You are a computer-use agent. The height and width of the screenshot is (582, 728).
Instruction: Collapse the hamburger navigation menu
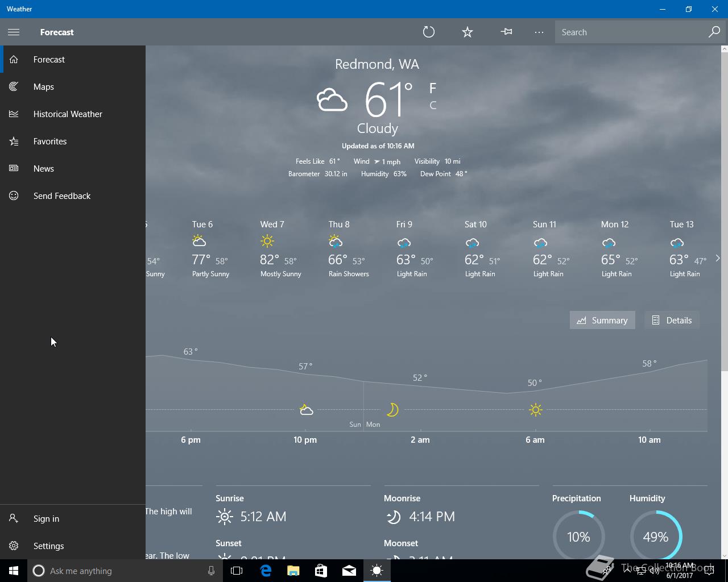14,32
